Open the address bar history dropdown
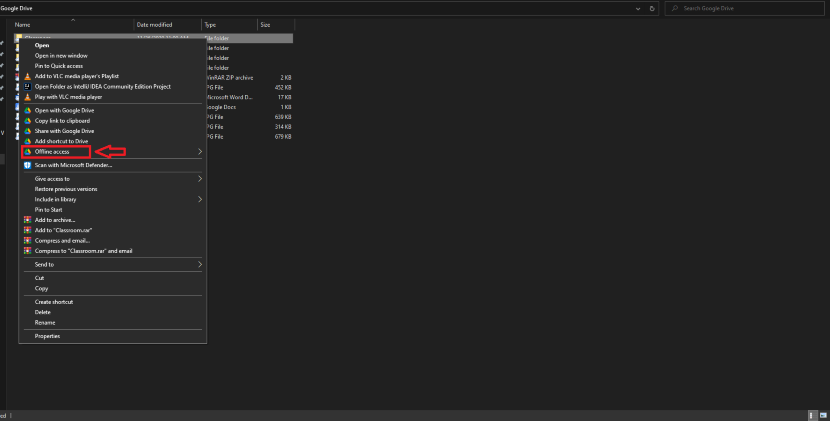830x421 pixels. [x=638, y=8]
